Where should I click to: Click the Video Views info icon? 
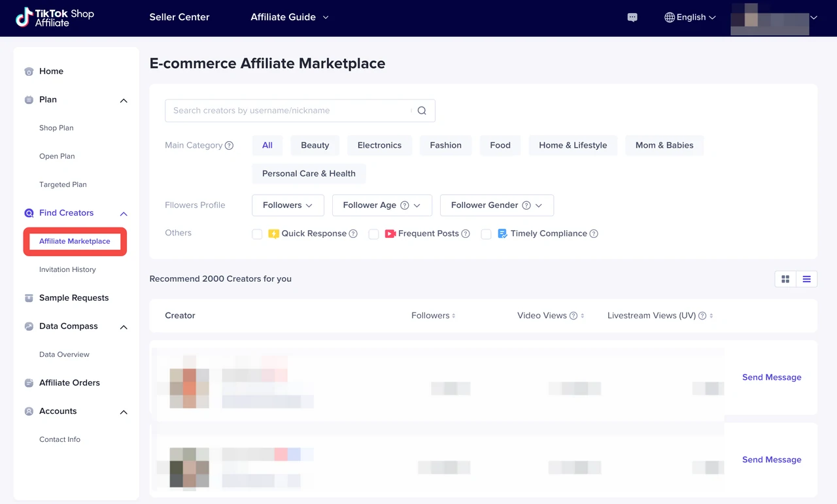click(573, 316)
